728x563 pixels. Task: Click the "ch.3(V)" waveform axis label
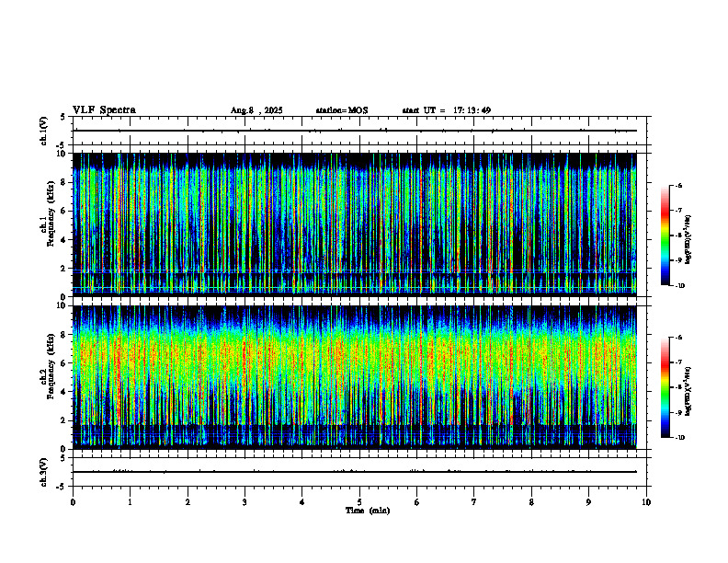[x=44, y=473]
